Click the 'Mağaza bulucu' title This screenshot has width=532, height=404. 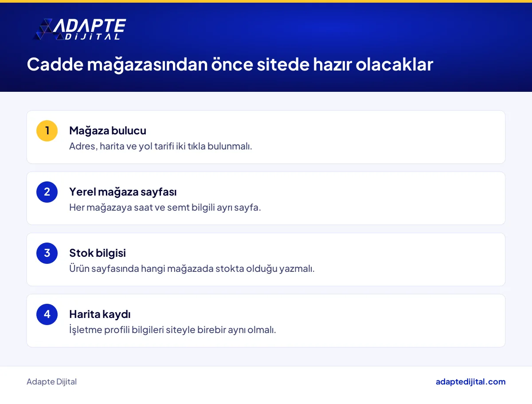108,131
